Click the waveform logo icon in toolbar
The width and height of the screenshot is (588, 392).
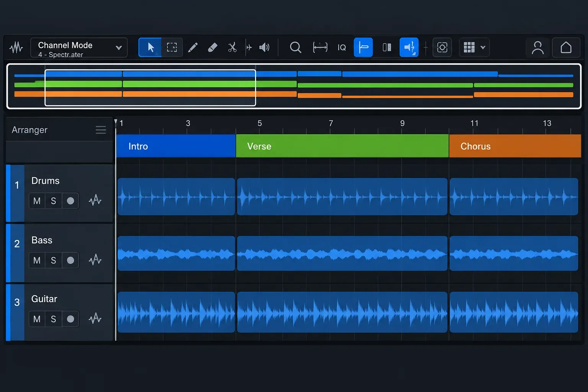(16, 47)
